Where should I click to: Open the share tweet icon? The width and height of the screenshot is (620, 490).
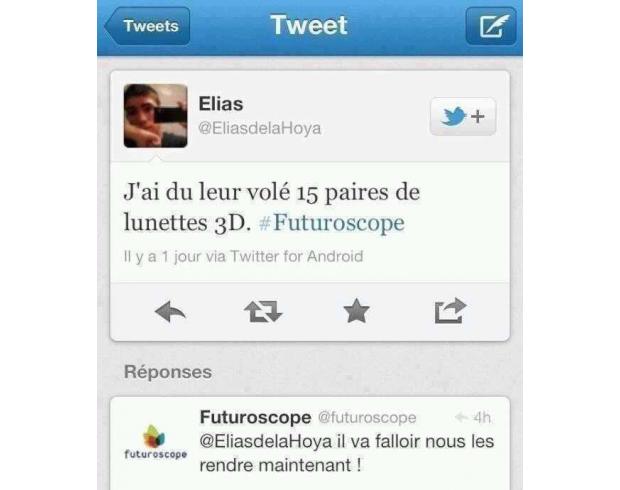pos(450,310)
